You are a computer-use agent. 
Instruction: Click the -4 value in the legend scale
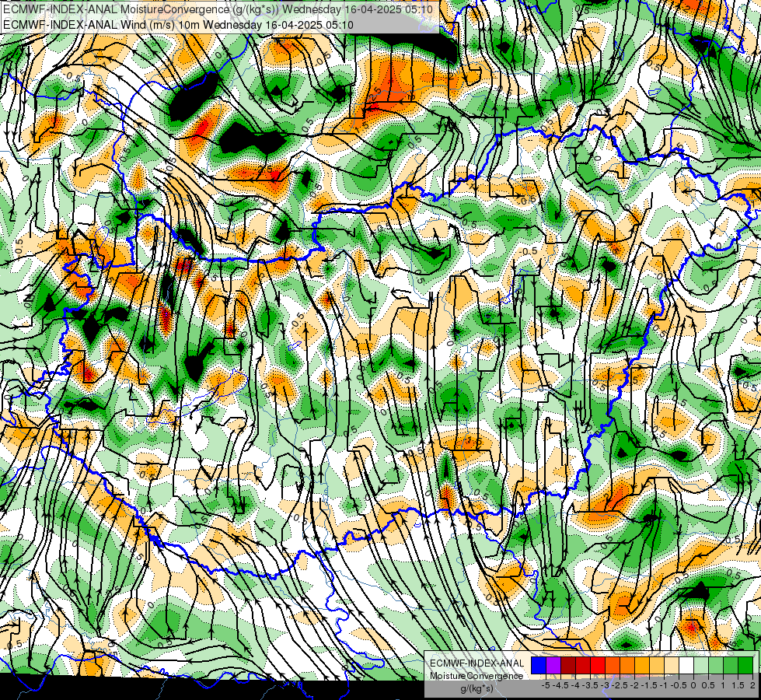click(575, 685)
